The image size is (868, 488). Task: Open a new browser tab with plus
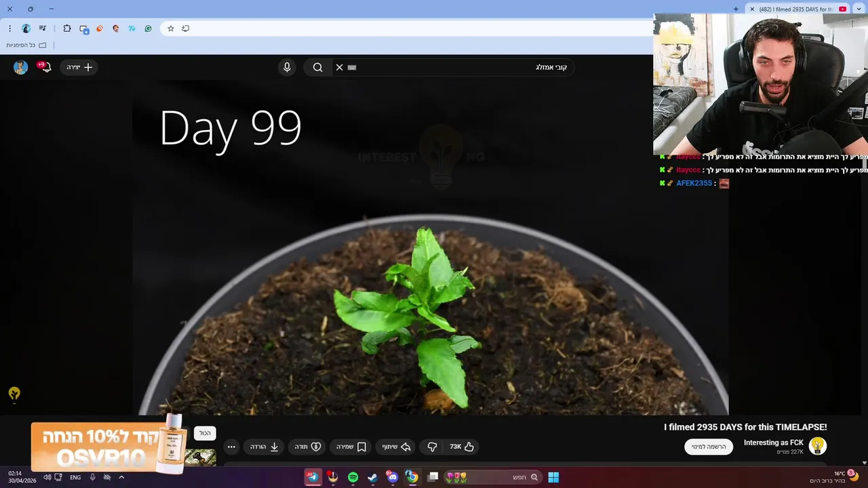point(736,9)
